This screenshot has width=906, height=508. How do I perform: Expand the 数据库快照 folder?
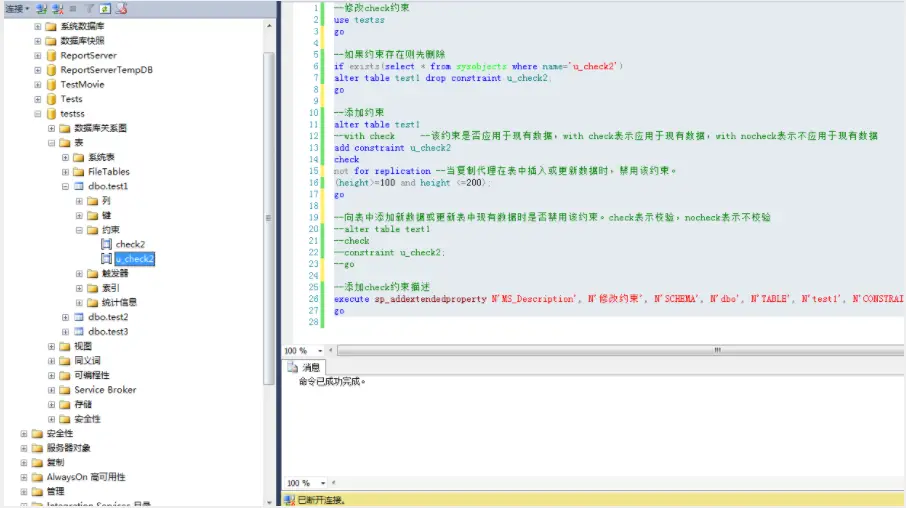click(x=38, y=40)
